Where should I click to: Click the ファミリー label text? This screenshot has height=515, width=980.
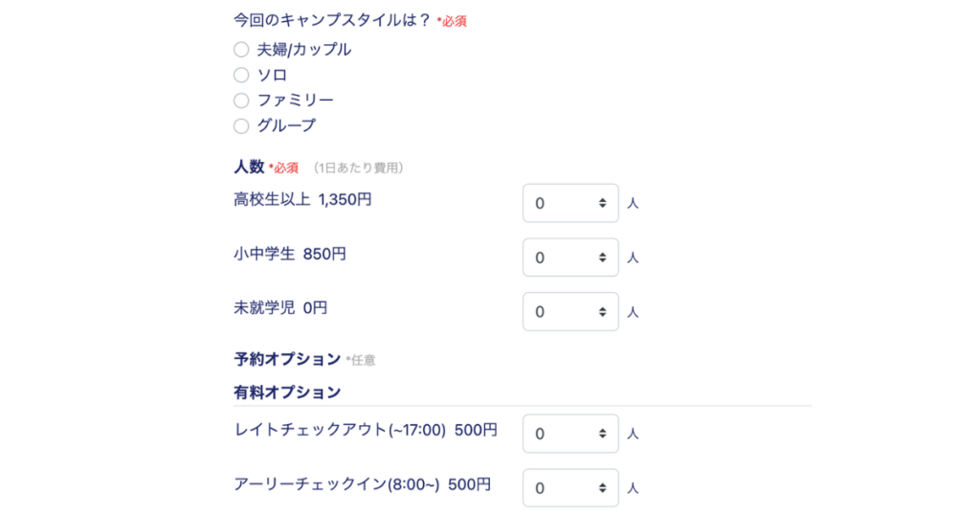[x=295, y=101]
